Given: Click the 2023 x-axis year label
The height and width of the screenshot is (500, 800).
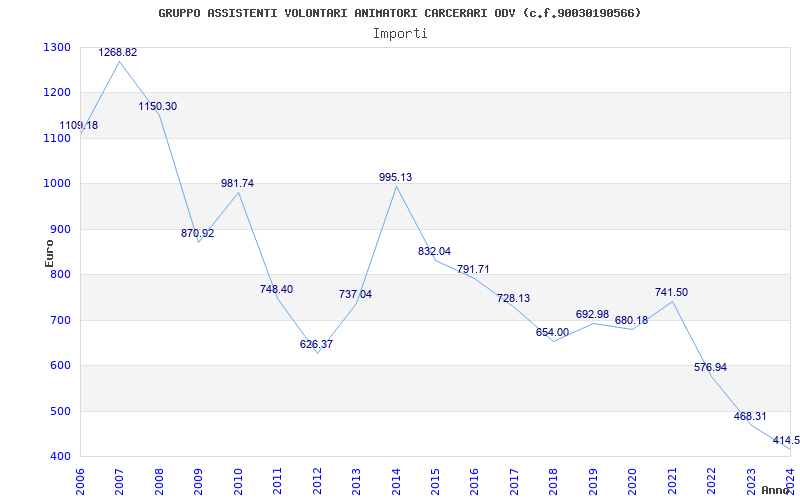Looking at the screenshot, I should [751, 480].
